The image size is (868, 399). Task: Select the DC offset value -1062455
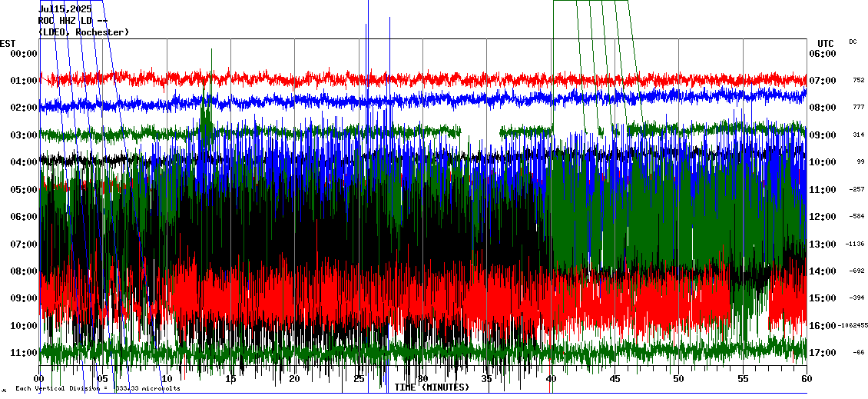[x=853, y=326]
